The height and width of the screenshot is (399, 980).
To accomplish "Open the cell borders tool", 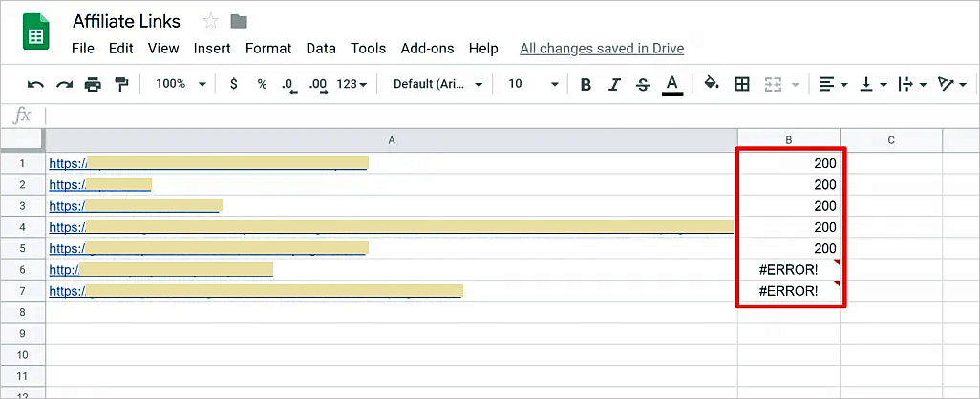I will tap(741, 84).
